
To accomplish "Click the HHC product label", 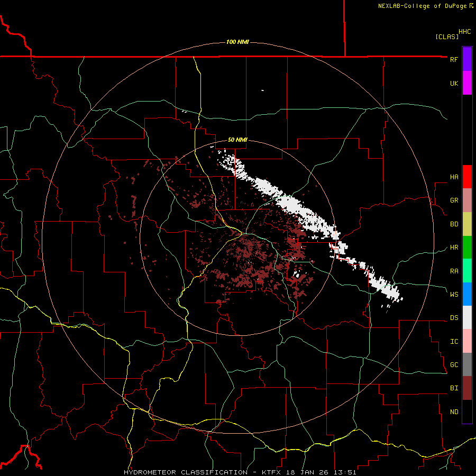I will pyautogui.click(x=464, y=32).
